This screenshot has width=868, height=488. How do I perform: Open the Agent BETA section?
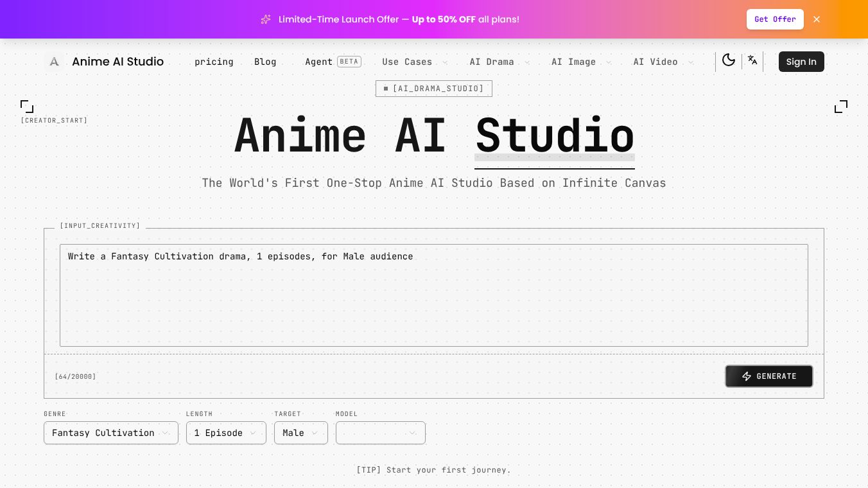point(319,62)
